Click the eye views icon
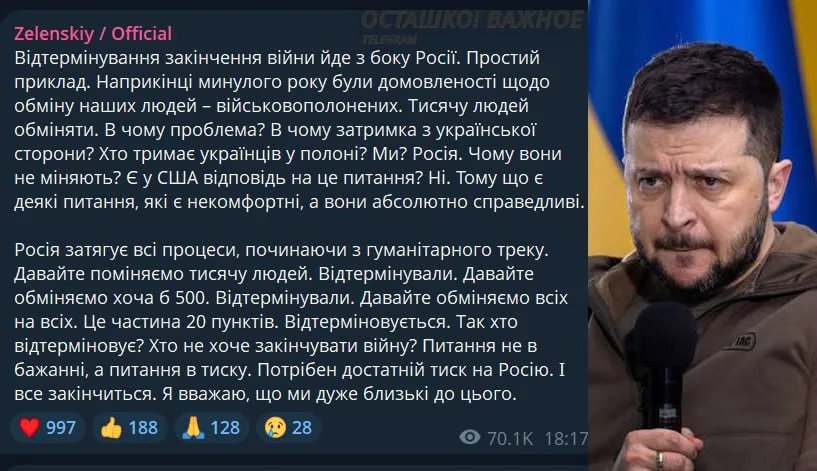Screen dimensions: 817x471 pos(469,437)
